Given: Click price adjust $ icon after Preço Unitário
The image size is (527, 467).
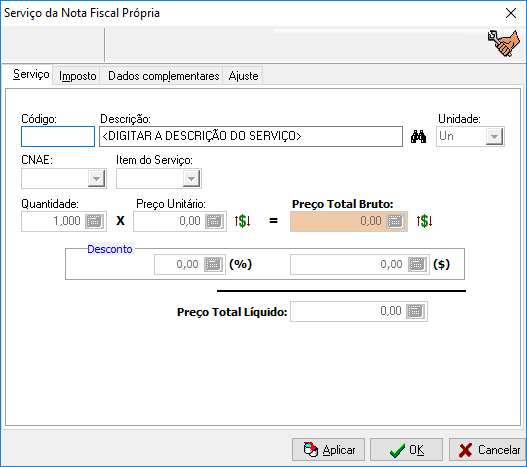Looking at the screenshot, I should click(x=242, y=221).
